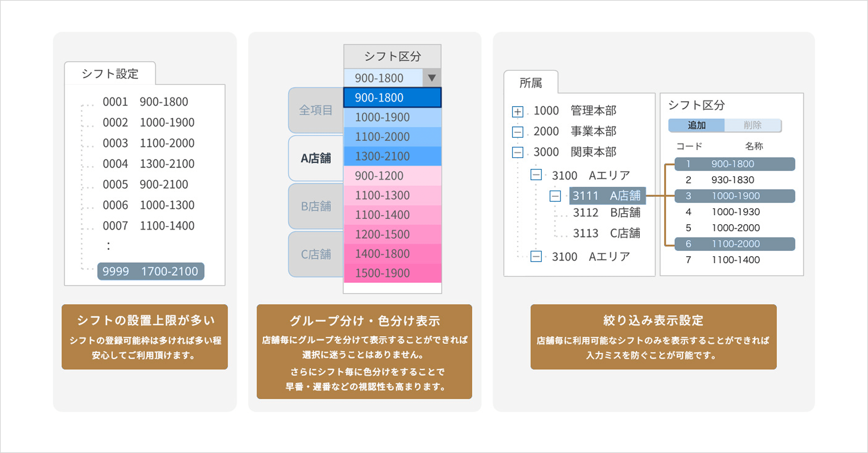The width and height of the screenshot is (868, 453).
Task: Pick the 1300-2100 blue option
Action: pyautogui.click(x=392, y=156)
